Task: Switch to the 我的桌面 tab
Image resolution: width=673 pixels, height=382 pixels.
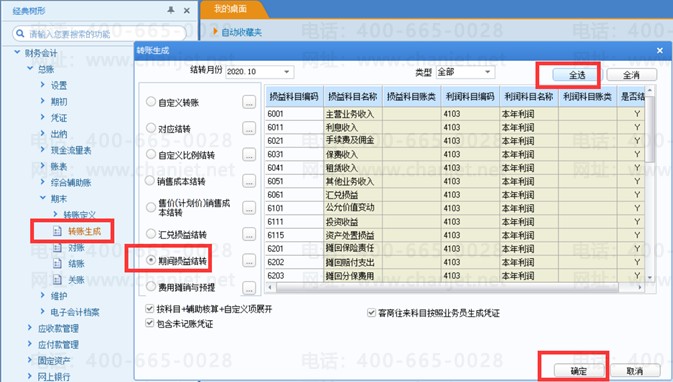Action: 230,9
